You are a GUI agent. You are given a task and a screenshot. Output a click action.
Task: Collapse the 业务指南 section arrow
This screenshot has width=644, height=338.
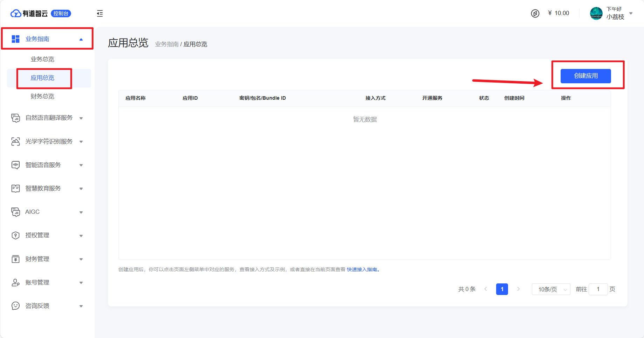[x=82, y=39]
